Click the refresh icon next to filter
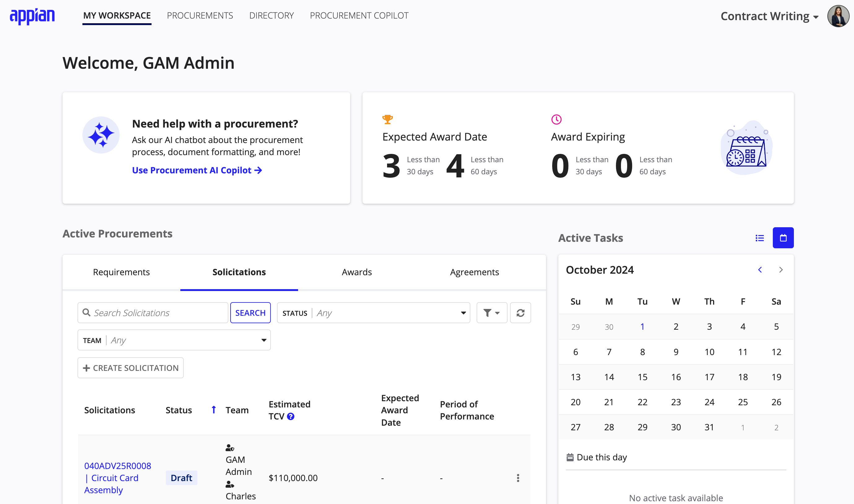This screenshot has width=854, height=504. click(x=520, y=312)
